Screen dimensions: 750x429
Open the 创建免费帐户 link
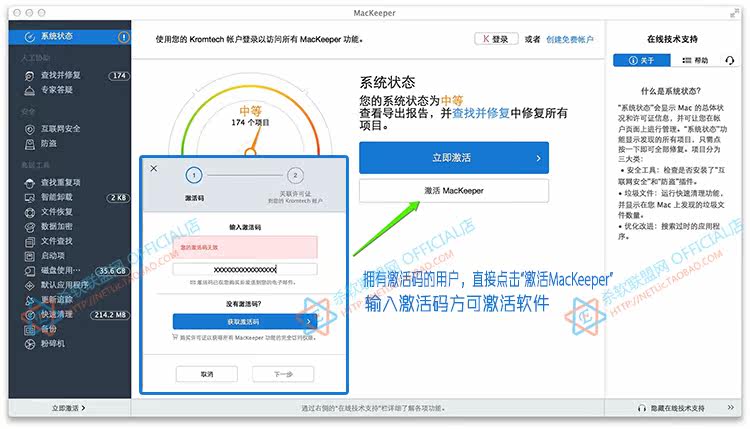click(570, 39)
